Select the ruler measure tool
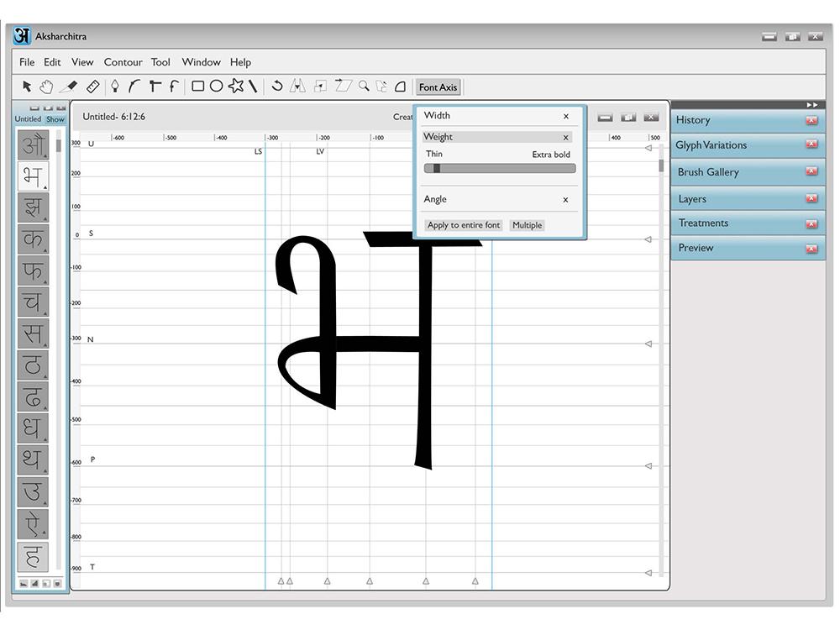The width and height of the screenshot is (840, 630). click(x=92, y=87)
